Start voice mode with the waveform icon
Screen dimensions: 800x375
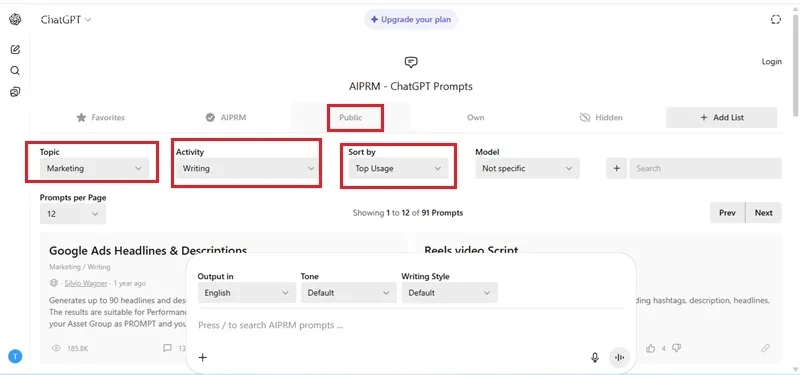pos(619,358)
